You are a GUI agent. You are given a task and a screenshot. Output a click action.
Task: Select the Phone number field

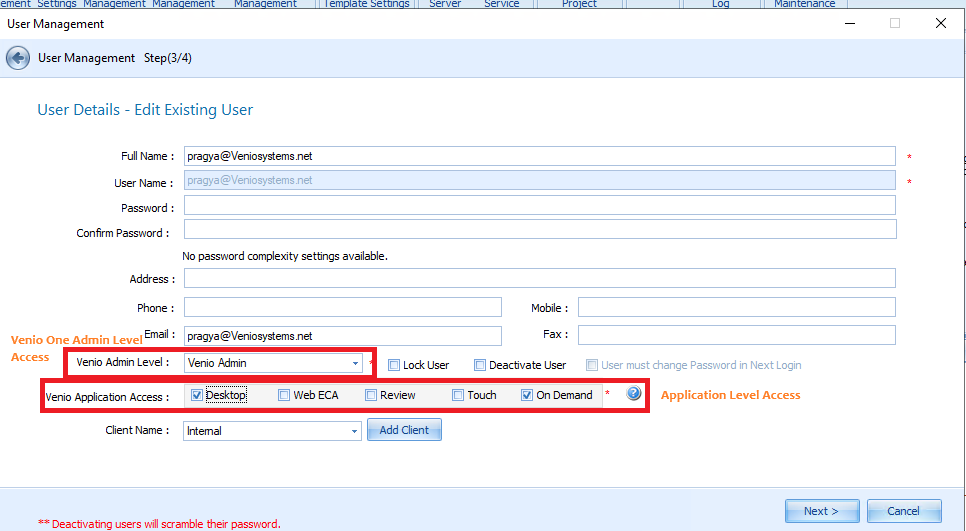click(x=343, y=307)
